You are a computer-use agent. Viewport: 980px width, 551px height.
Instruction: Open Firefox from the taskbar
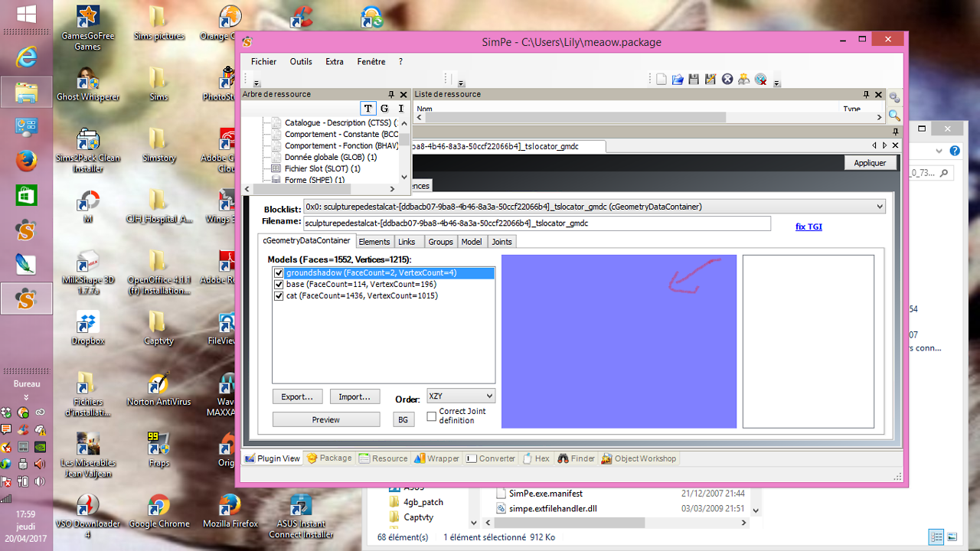click(26, 161)
